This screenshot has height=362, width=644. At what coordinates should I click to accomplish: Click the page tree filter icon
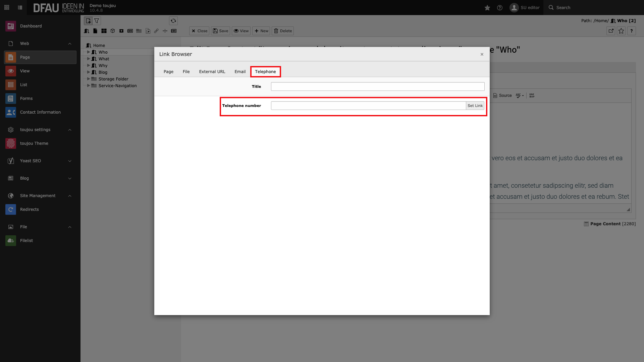point(97,21)
